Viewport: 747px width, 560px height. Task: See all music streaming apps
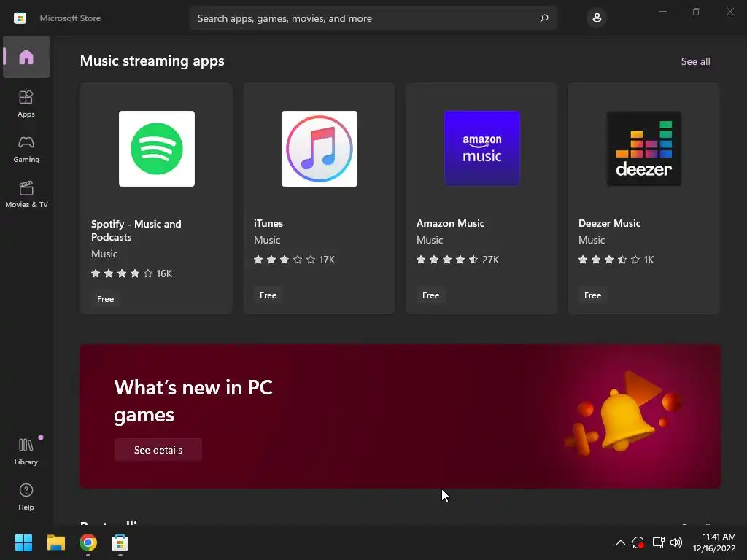click(695, 61)
